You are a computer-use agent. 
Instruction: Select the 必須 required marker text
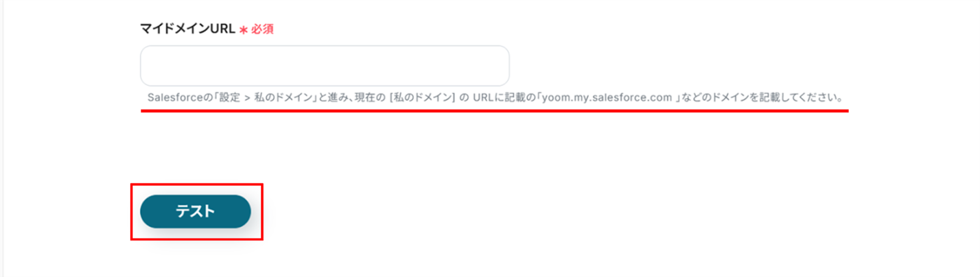pos(262,29)
